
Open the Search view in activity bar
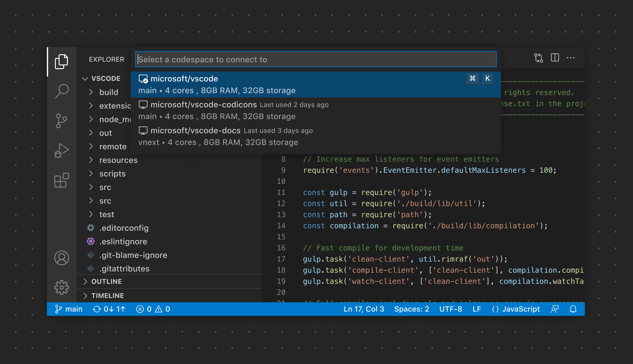pyautogui.click(x=62, y=91)
